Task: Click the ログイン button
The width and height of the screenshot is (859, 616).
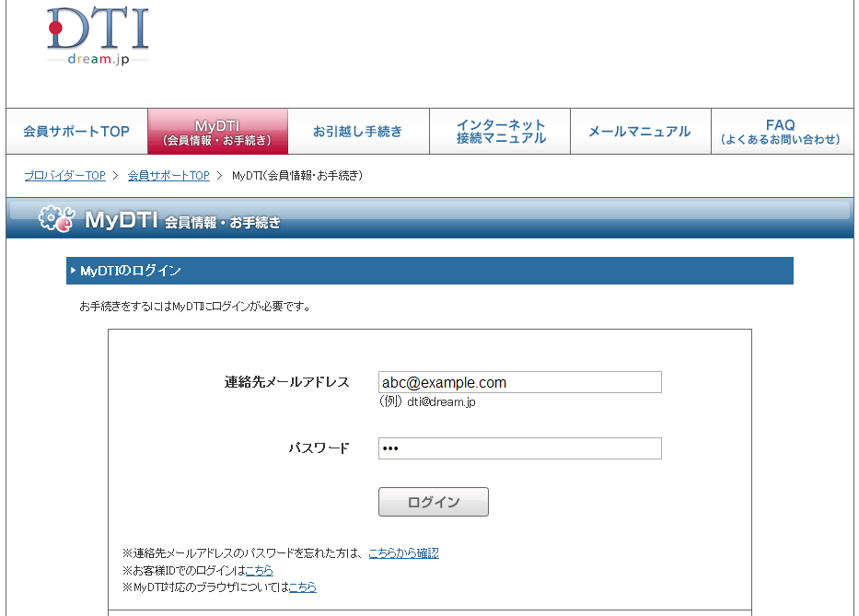Action: pos(434,502)
